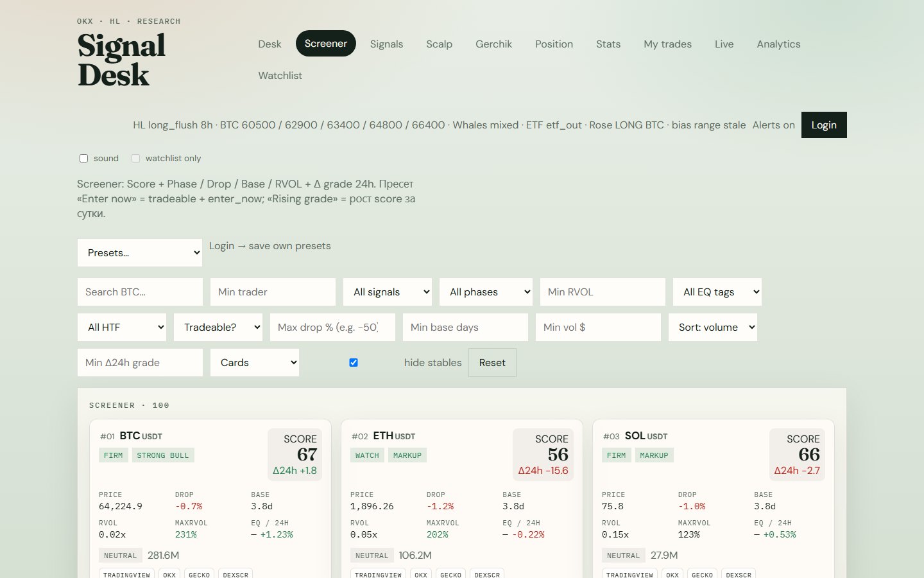Click the Min Δ24h grade input field

[x=140, y=363]
